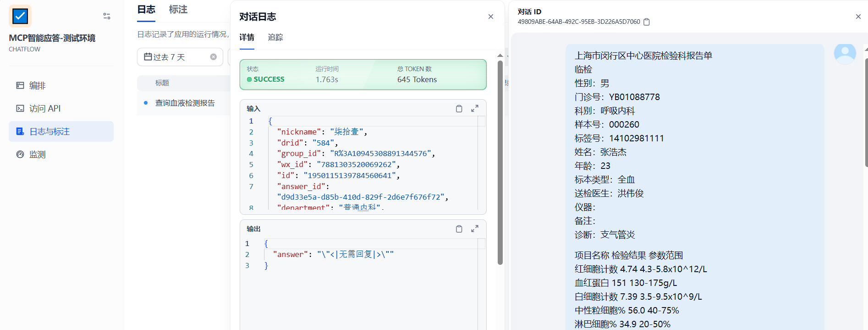Open the 监测 monitoring page
The width and height of the screenshot is (868, 330).
pos(38,155)
